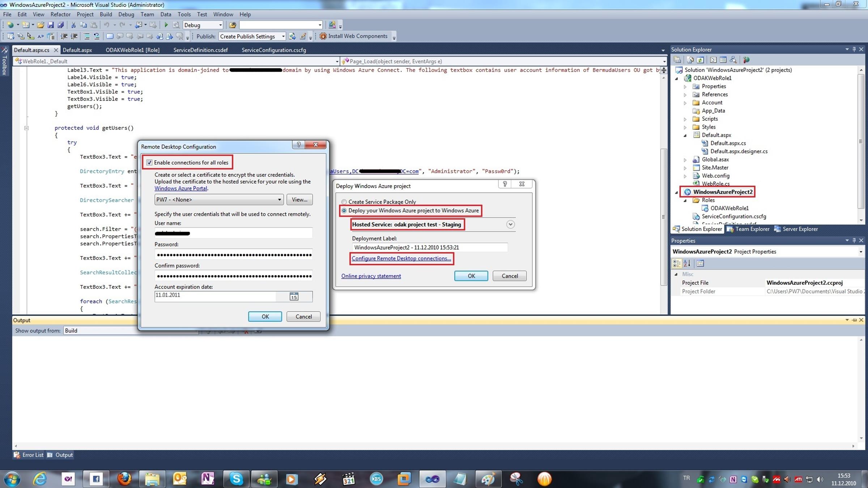Viewport: 868px width, 488px height.
Task: Open the Refactor menu
Action: (x=60, y=14)
